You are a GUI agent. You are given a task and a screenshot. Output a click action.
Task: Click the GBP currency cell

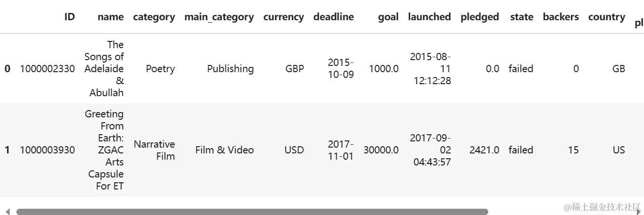point(295,69)
